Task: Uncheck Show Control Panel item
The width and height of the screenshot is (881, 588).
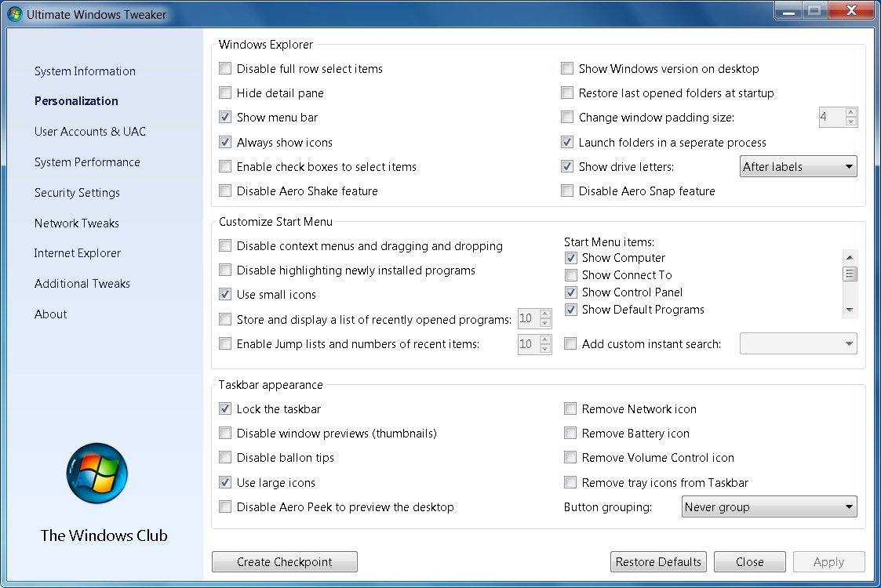Action: coord(571,292)
